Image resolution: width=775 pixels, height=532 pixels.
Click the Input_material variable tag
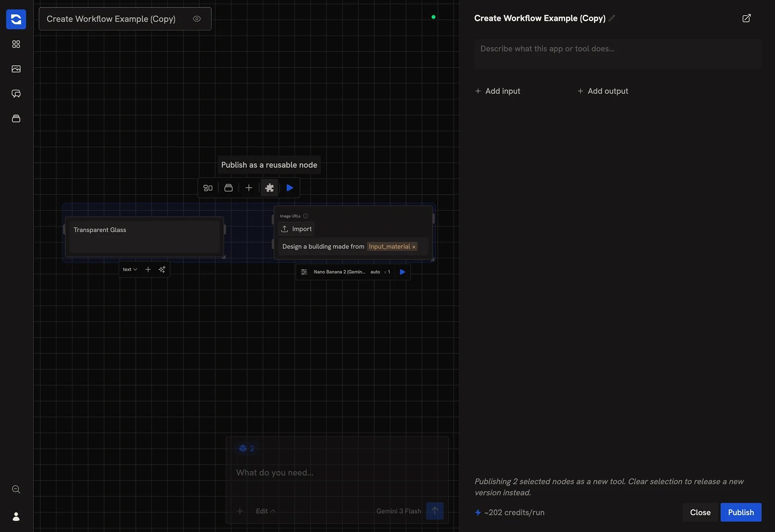[389, 246]
